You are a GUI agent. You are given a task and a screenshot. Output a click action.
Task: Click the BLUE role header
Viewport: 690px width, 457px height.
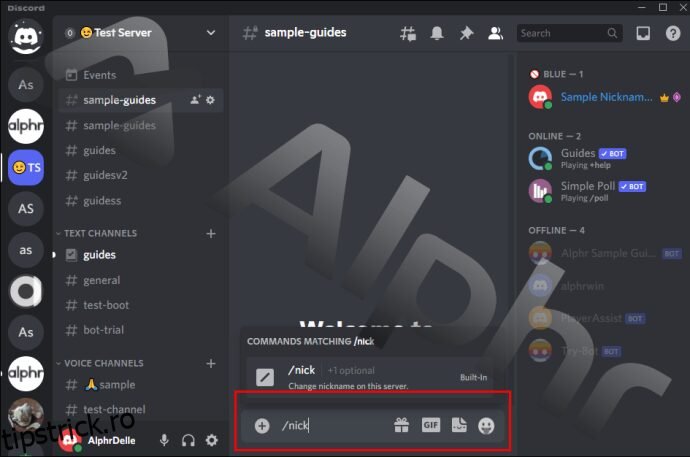point(556,74)
